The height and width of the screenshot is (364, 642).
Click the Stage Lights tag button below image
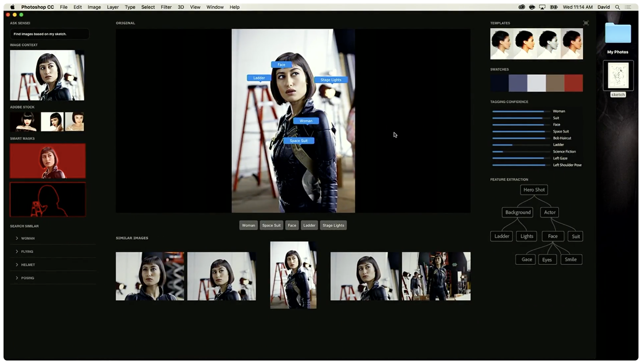(333, 225)
